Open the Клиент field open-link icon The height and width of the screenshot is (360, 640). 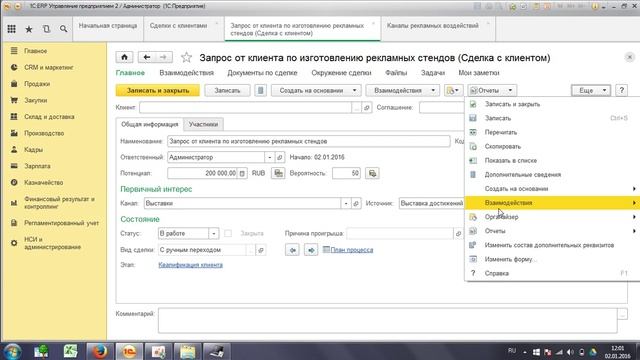point(367,108)
